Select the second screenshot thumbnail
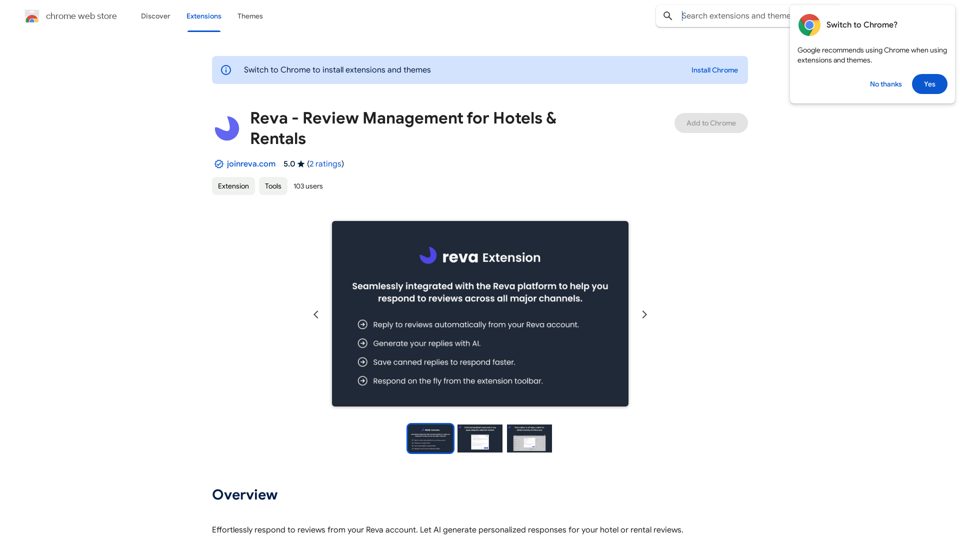 pos(480,438)
